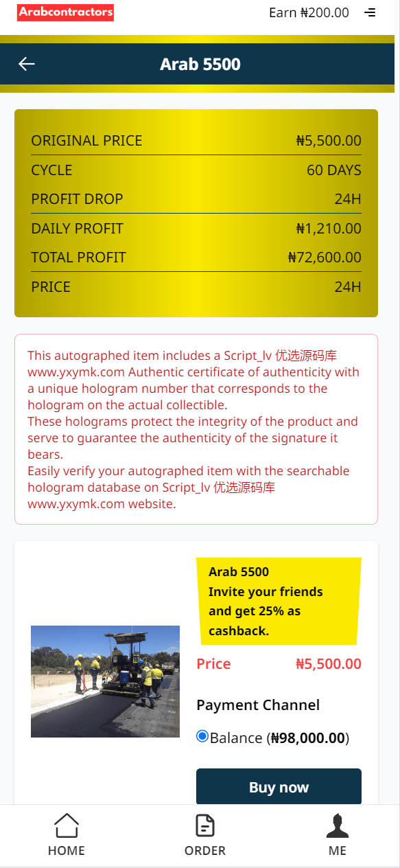Click the yellow invite friends cashback banner
This screenshot has height=868, width=400.
tap(279, 602)
